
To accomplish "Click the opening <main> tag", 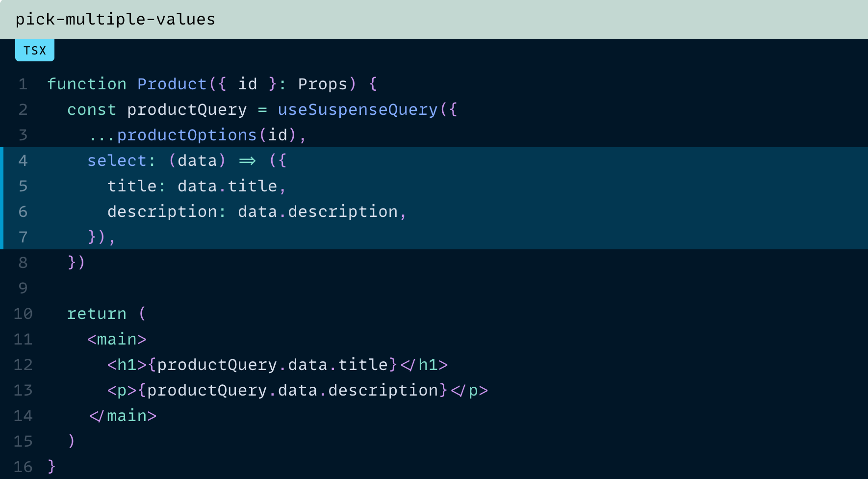I will coord(117,339).
